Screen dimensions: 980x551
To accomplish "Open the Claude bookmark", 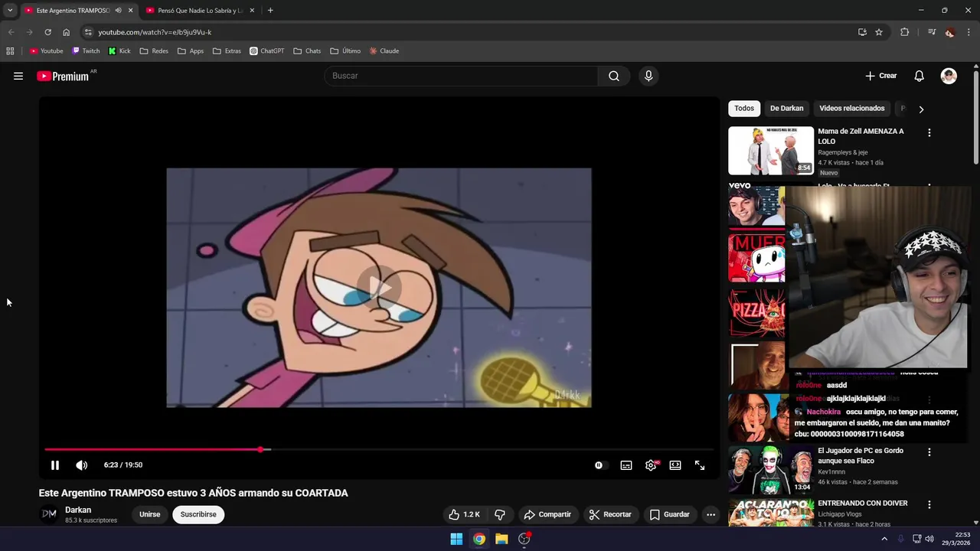I will pyautogui.click(x=384, y=51).
